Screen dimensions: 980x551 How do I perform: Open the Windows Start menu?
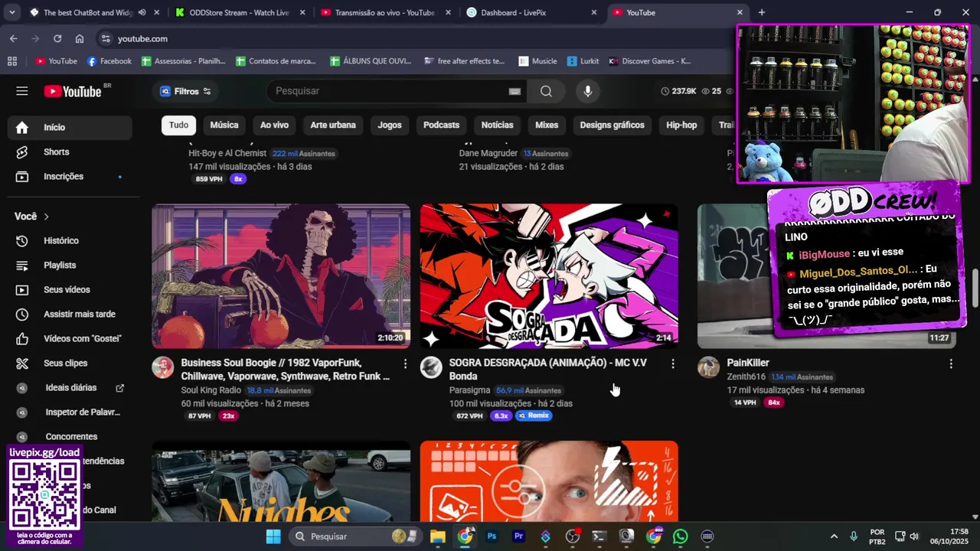[x=273, y=536]
